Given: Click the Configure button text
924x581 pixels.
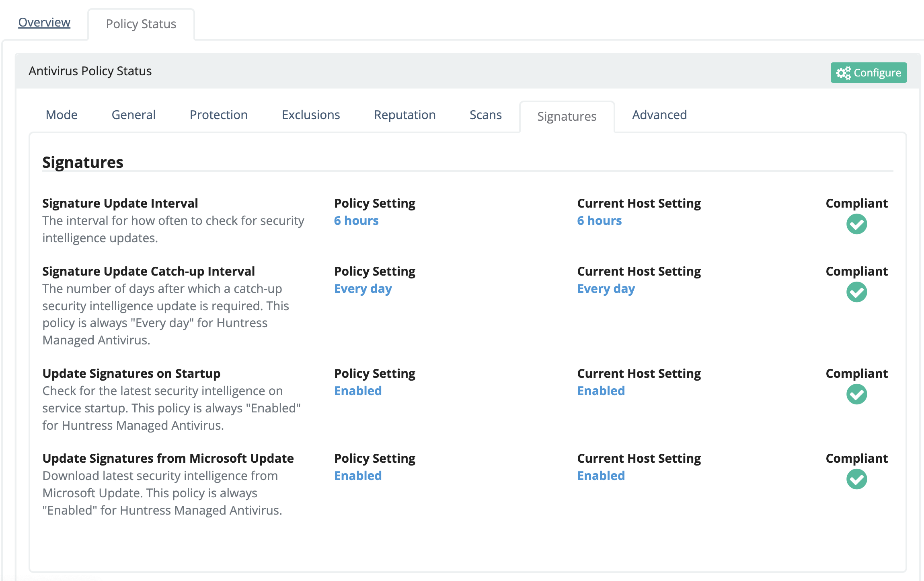Looking at the screenshot, I should pos(877,73).
